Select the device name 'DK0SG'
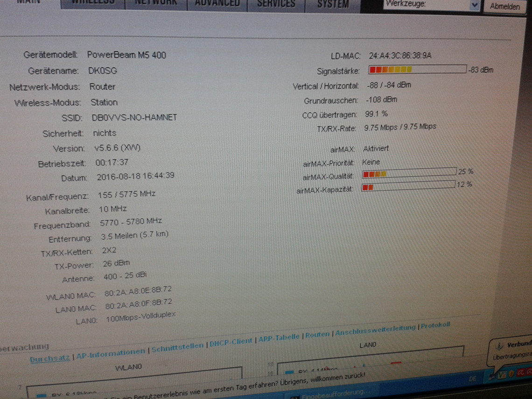The height and width of the screenshot is (399, 532). [103, 70]
